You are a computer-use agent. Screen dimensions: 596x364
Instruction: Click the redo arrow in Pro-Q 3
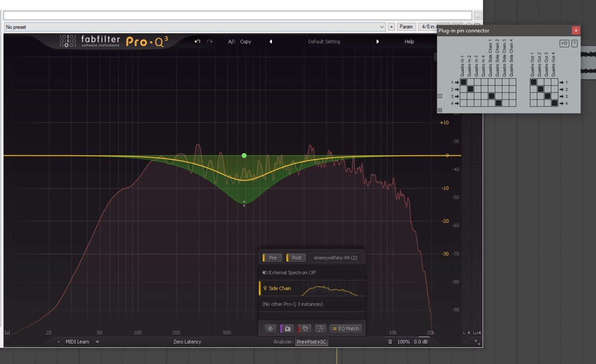tap(210, 41)
